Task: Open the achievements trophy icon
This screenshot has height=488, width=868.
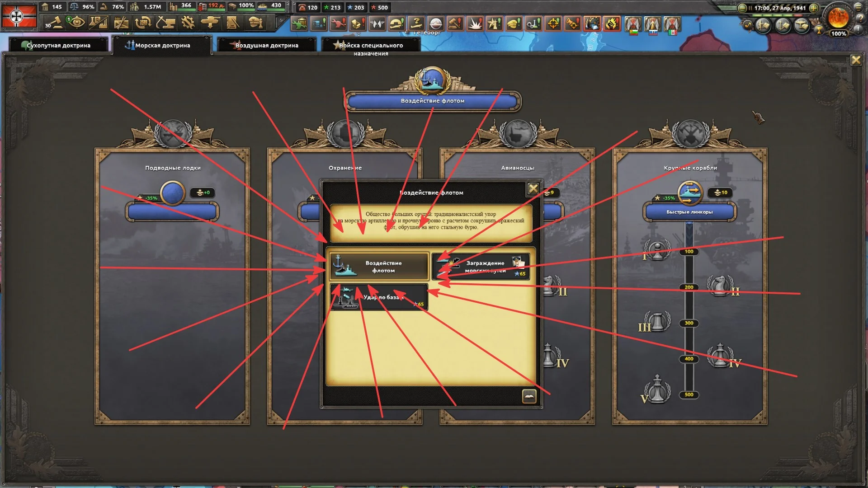Action: coord(819,30)
